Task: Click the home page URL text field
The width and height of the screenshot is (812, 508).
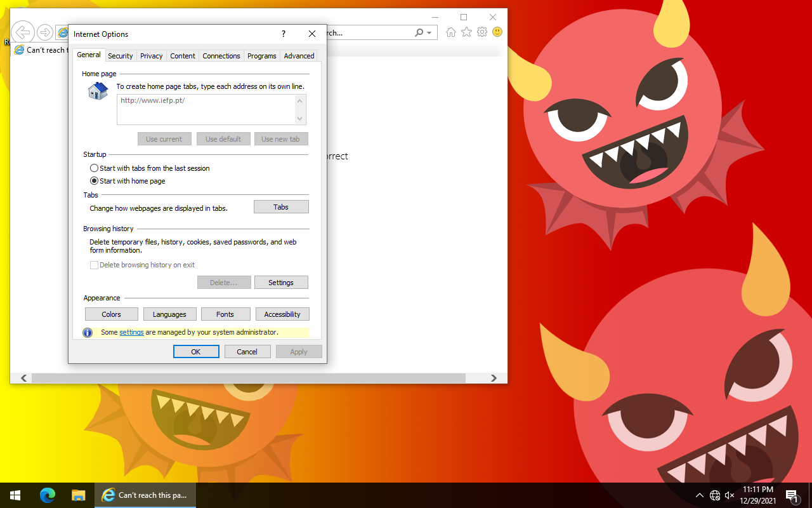Action: click(x=206, y=109)
